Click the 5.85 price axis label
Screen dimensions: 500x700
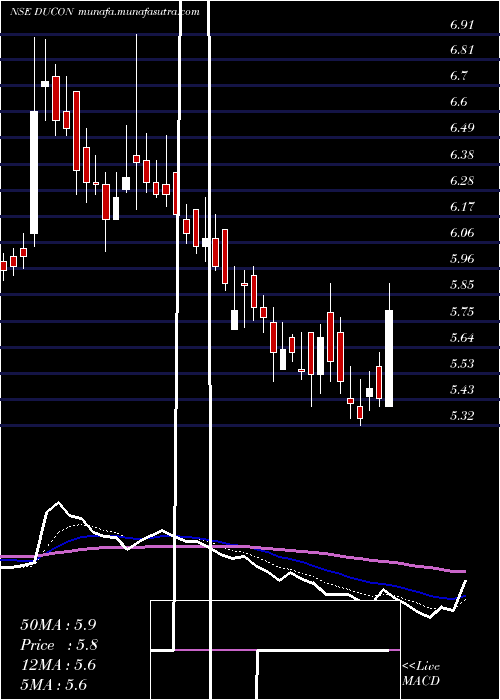(462, 285)
